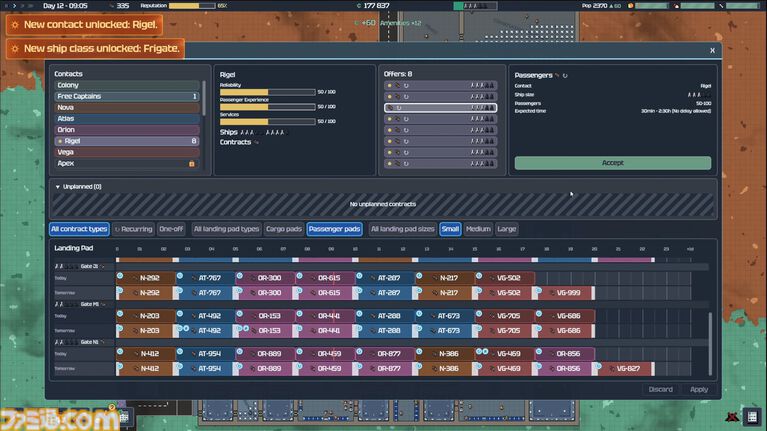Click the clock icon on VG-999 contract

(539, 290)
